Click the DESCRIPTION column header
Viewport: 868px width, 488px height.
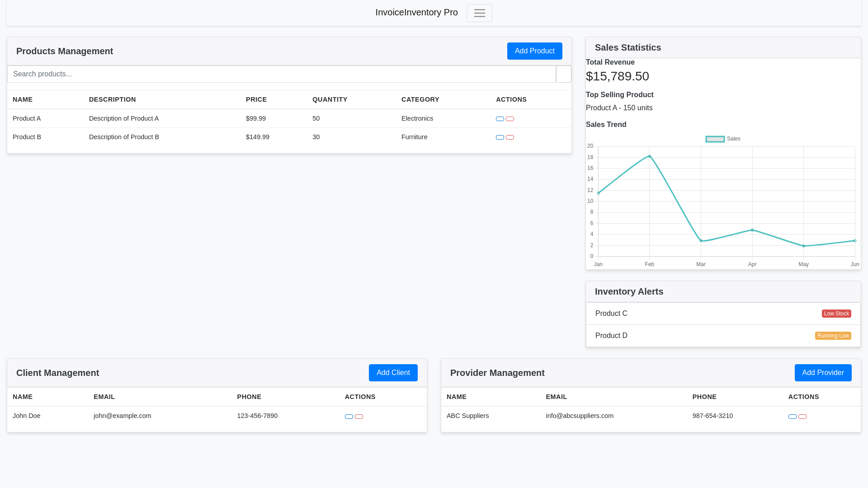pyautogui.click(x=113, y=99)
